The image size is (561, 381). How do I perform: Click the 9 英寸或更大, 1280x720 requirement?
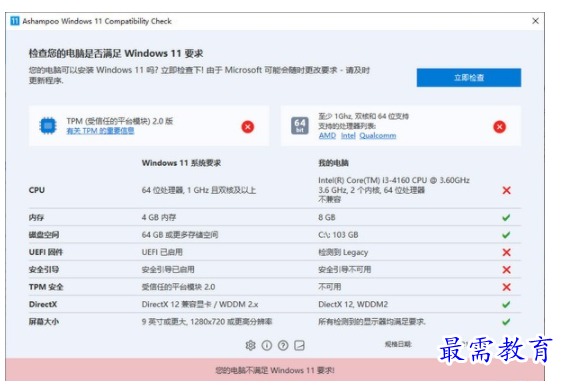tap(207, 322)
